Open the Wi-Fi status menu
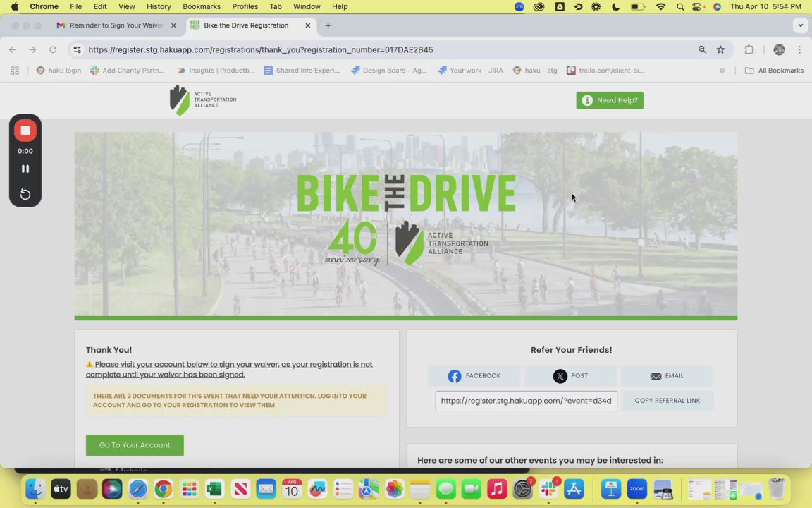Viewport: 812px width, 508px height. click(x=660, y=7)
